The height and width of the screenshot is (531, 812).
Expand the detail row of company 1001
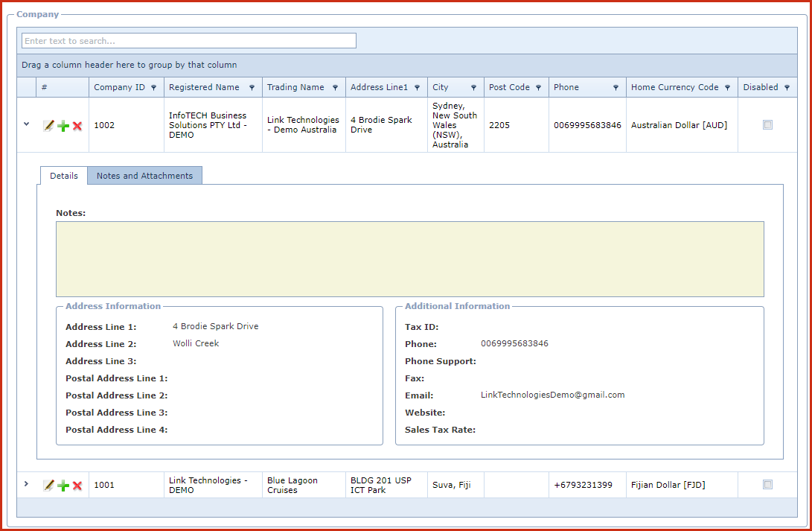[x=26, y=484]
